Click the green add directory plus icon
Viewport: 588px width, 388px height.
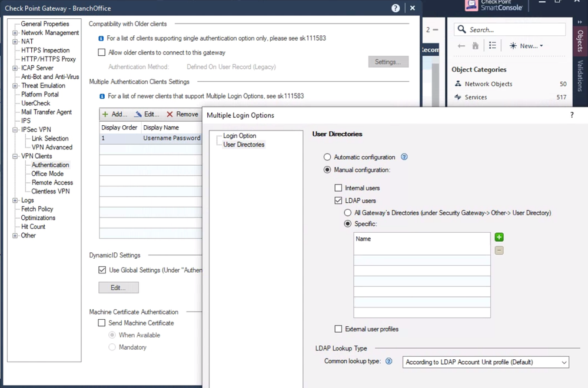pos(499,237)
